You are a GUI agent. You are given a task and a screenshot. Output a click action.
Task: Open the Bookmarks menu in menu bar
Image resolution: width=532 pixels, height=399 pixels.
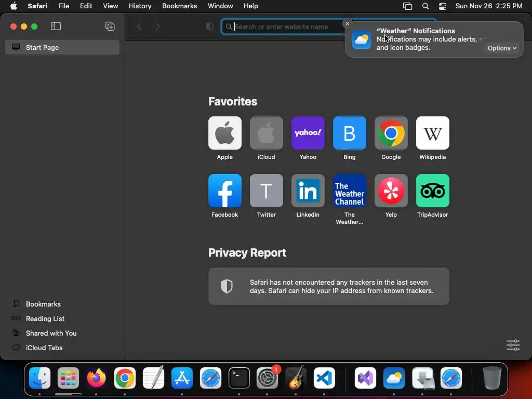(179, 6)
